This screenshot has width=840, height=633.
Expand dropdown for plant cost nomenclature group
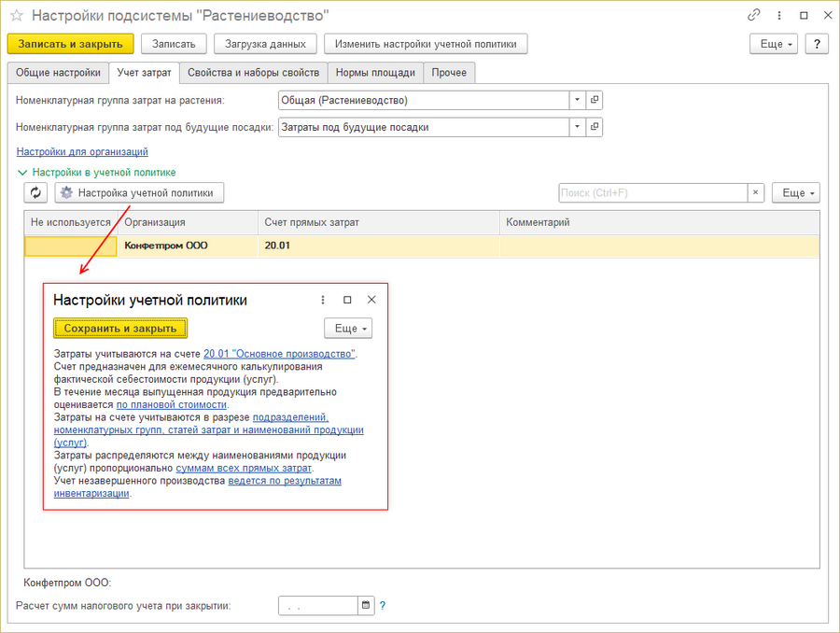pyautogui.click(x=577, y=100)
